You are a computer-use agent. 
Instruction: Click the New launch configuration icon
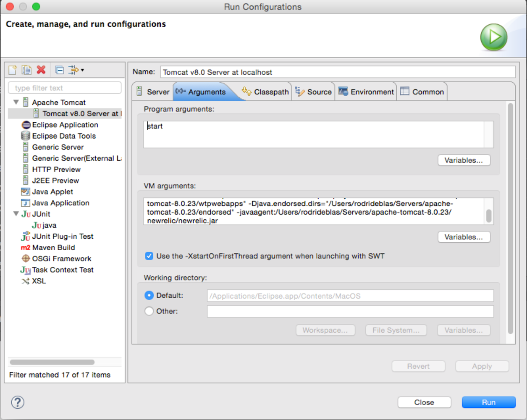click(x=13, y=70)
